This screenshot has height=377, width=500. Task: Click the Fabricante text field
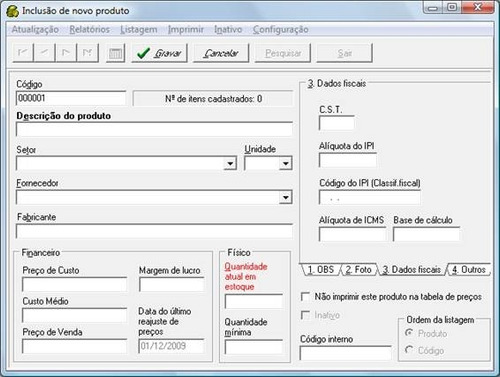(154, 231)
